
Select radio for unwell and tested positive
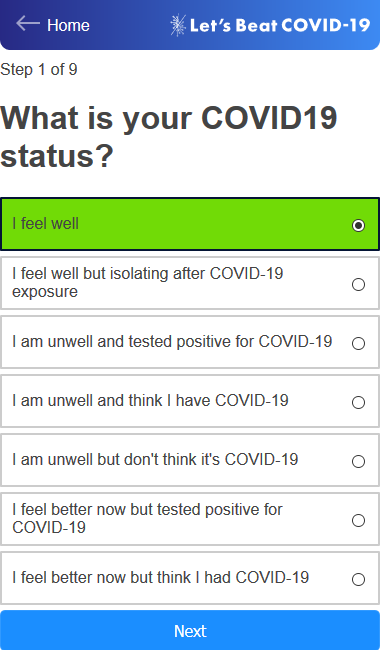tap(358, 343)
